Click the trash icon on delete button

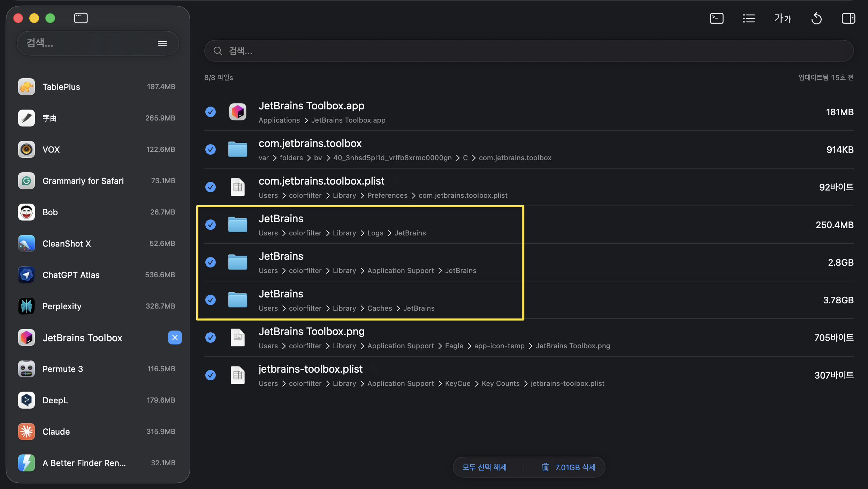tap(545, 467)
